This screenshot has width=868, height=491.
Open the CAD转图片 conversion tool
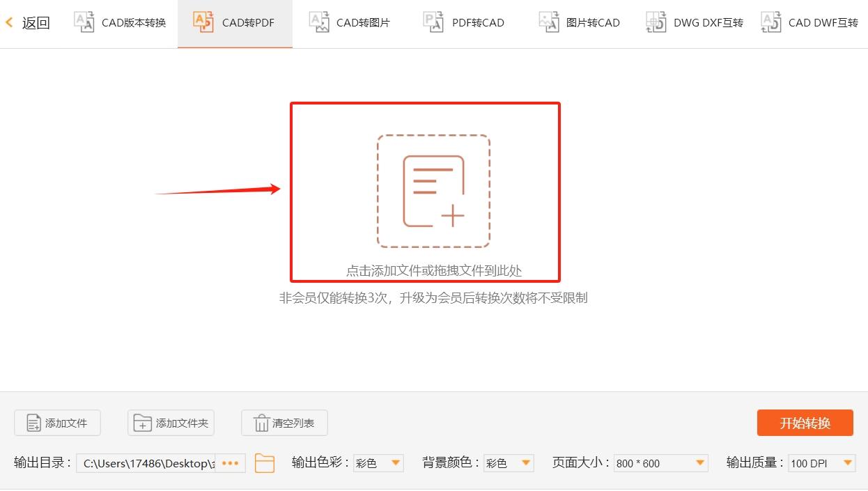tap(319, 22)
